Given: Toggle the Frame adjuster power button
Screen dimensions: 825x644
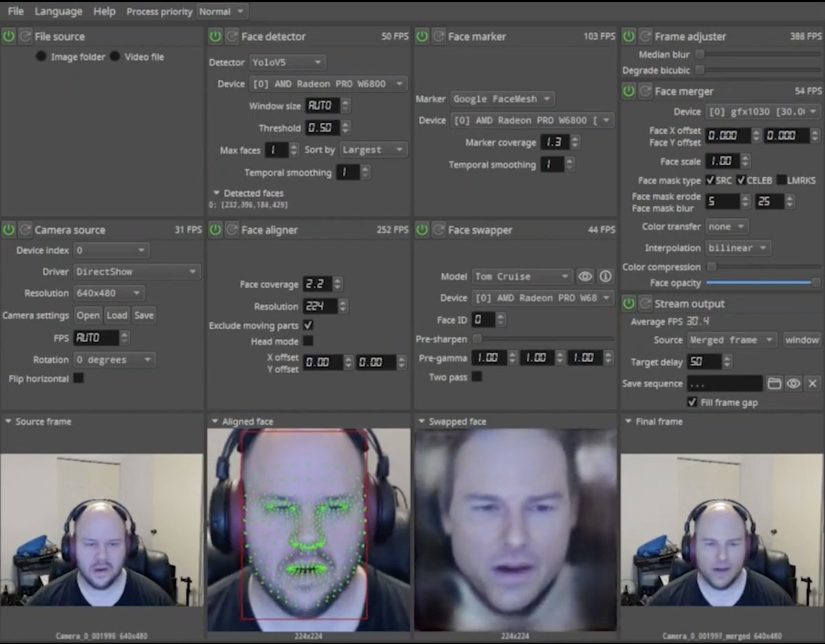Looking at the screenshot, I should click(628, 36).
